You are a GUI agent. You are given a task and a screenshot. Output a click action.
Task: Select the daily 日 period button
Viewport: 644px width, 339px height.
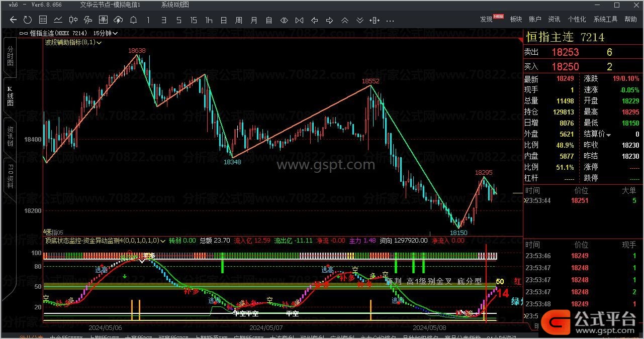[x=224, y=20]
